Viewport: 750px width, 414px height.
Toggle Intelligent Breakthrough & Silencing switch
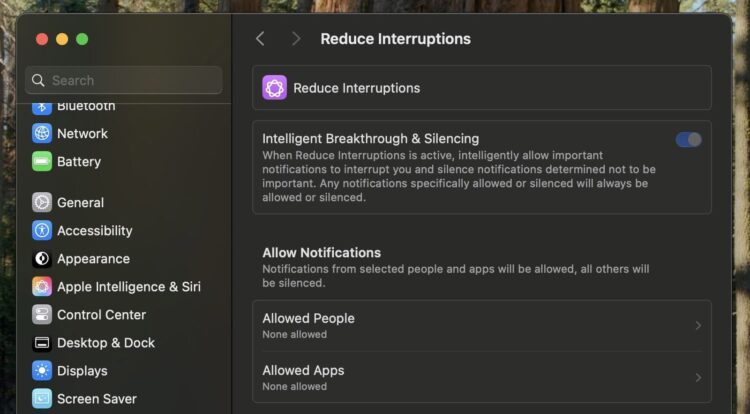(688, 140)
